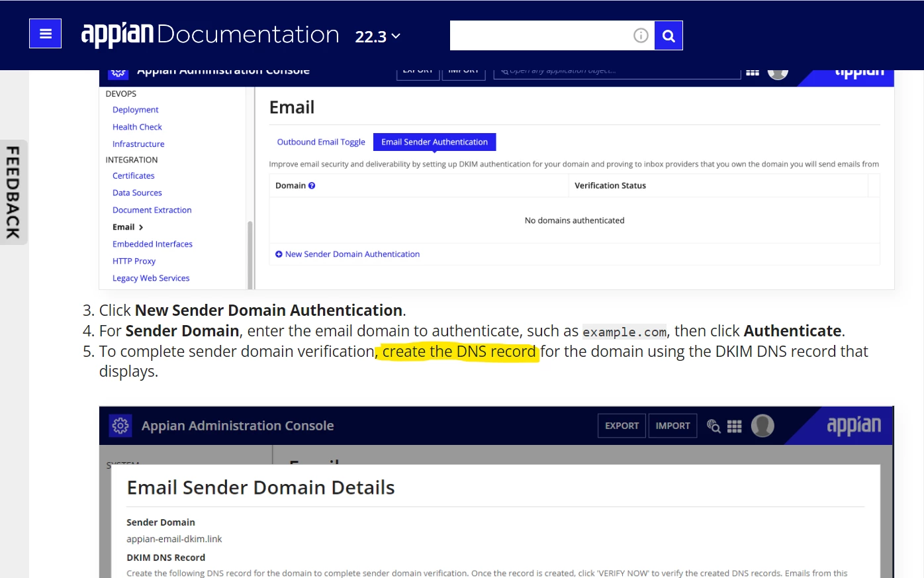This screenshot has height=578, width=924.
Task: Switch to Outbound Email Toggle tab
Action: [321, 142]
